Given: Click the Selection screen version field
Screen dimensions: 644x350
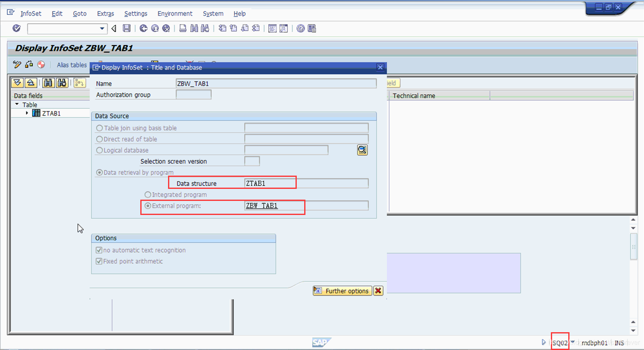Looking at the screenshot, I should click(x=252, y=161).
